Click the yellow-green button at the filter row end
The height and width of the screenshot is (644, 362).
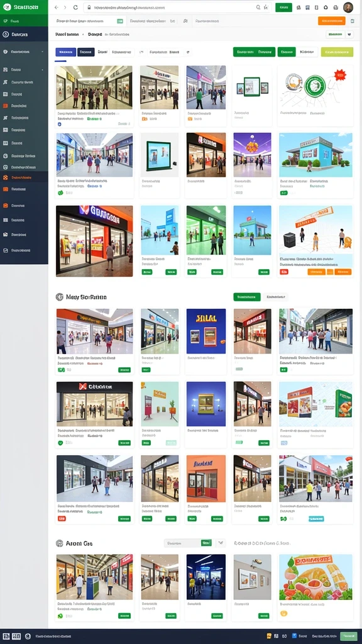[x=337, y=52]
